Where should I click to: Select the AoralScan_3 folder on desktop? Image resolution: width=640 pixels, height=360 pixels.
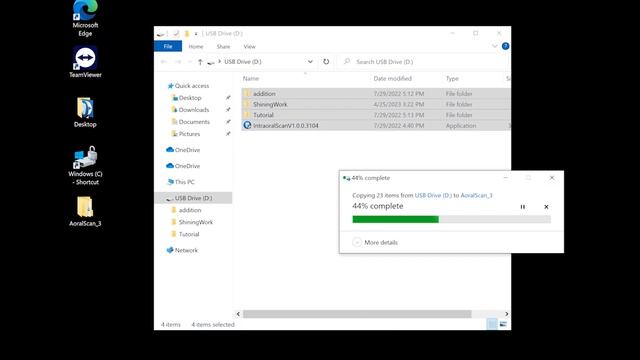tap(85, 211)
